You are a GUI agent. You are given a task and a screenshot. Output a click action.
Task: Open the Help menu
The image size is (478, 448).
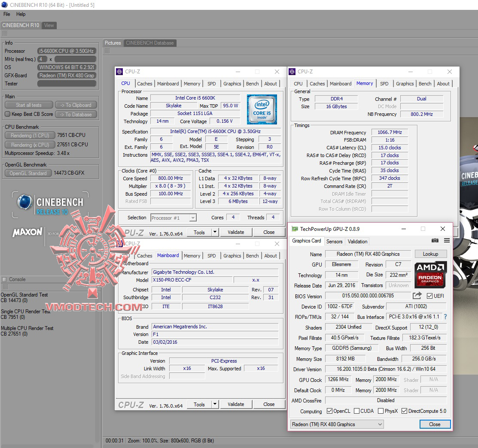point(21,14)
